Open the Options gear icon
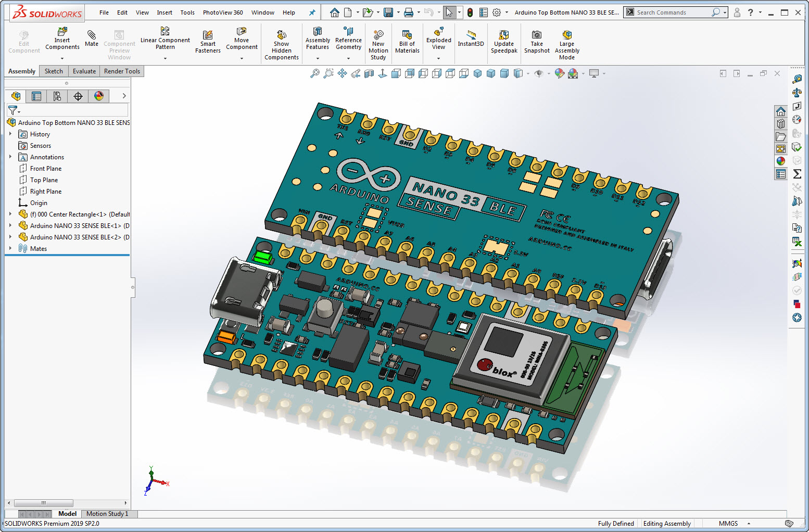The width and height of the screenshot is (809, 532). 497,12
